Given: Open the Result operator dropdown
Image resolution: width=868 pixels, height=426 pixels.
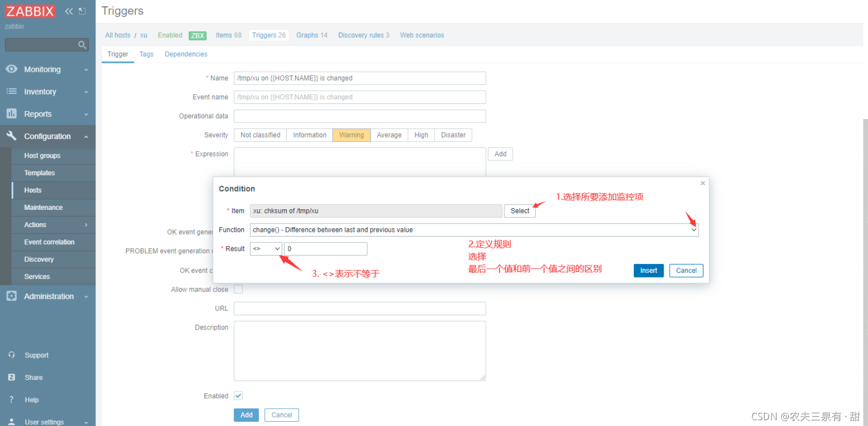Looking at the screenshot, I should tap(266, 249).
